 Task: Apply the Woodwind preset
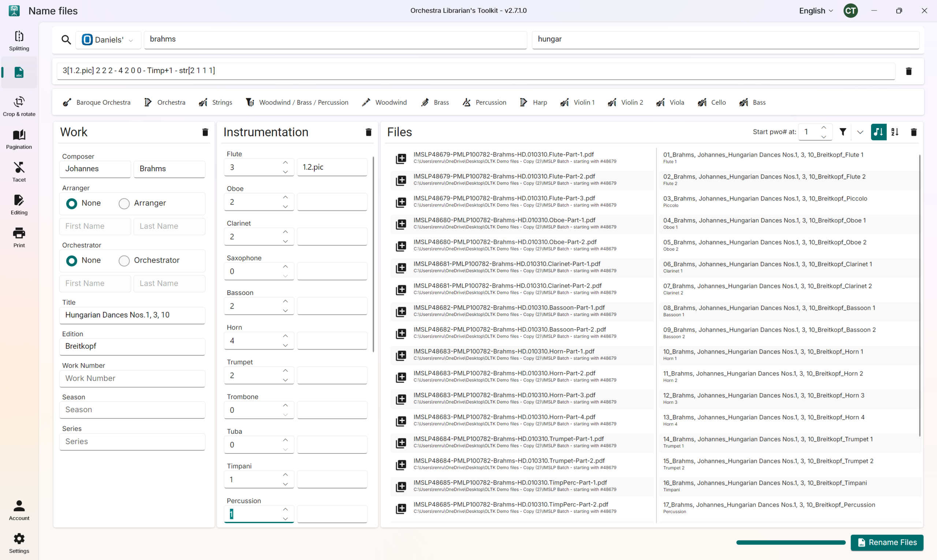click(x=384, y=102)
